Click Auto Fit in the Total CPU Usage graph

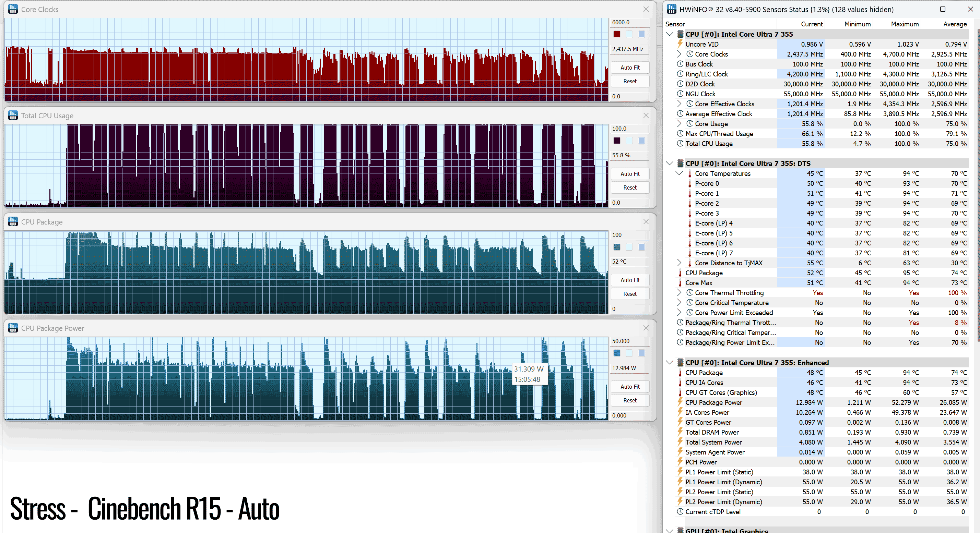point(630,174)
